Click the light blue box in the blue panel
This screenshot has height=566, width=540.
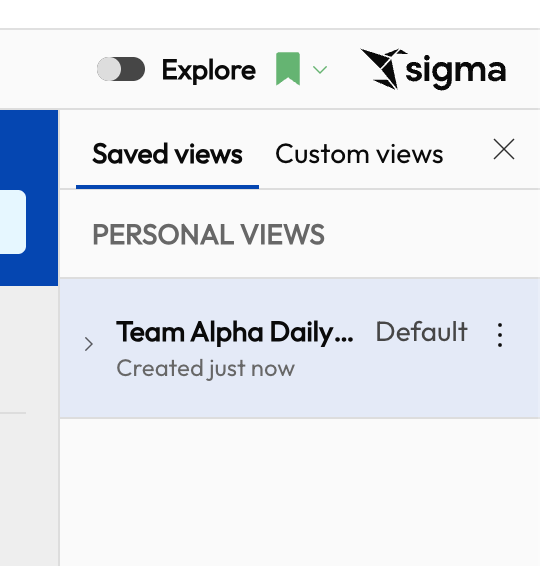(x=13, y=222)
